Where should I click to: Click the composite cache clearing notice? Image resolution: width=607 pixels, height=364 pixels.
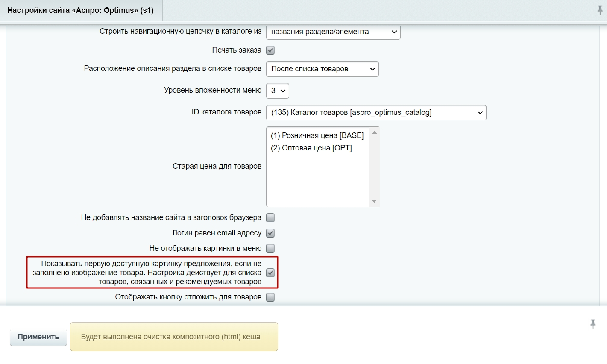click(174, 337)
